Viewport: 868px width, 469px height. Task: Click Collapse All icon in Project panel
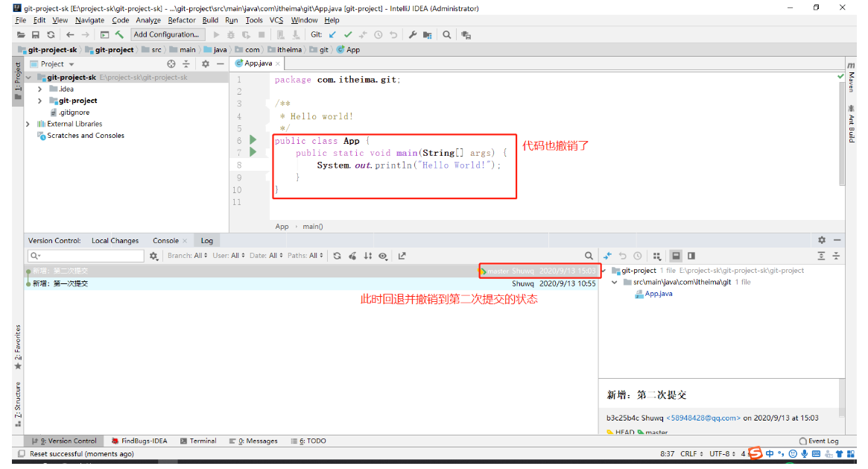coord(186,64)
